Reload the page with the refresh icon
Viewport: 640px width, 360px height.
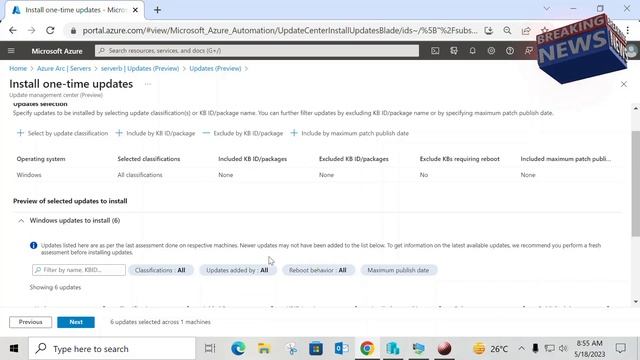[50, 30]
